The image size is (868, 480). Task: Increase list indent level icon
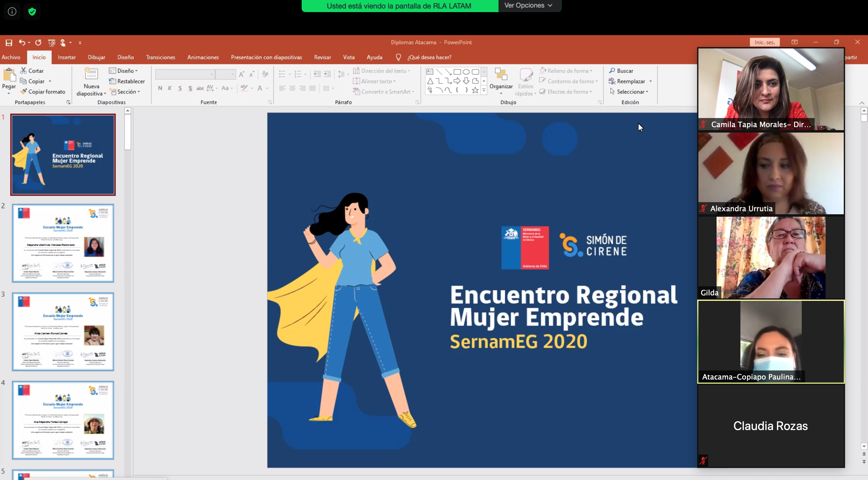coord(327,74)
